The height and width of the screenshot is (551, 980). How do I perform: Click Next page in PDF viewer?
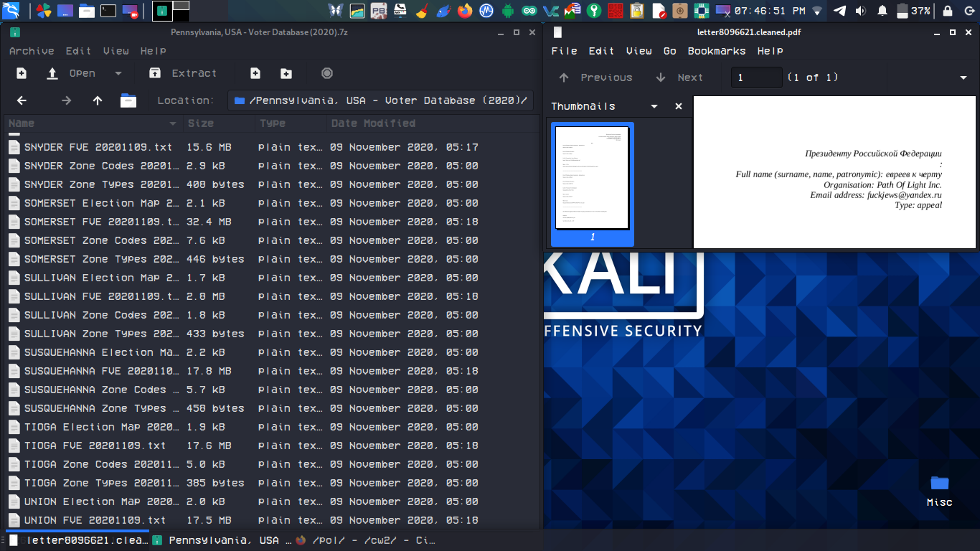point(679,77)
